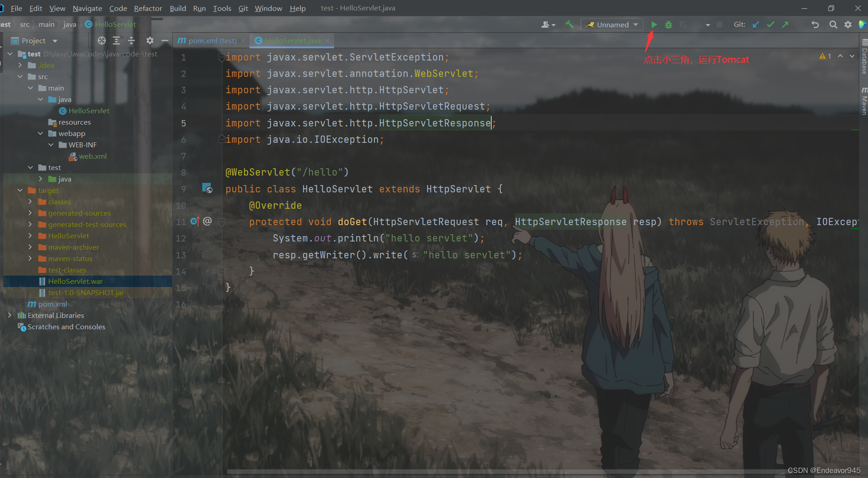The image size is (868, 478).
Task: Rollback changes with the undo arrow
Action: point(815,25)
